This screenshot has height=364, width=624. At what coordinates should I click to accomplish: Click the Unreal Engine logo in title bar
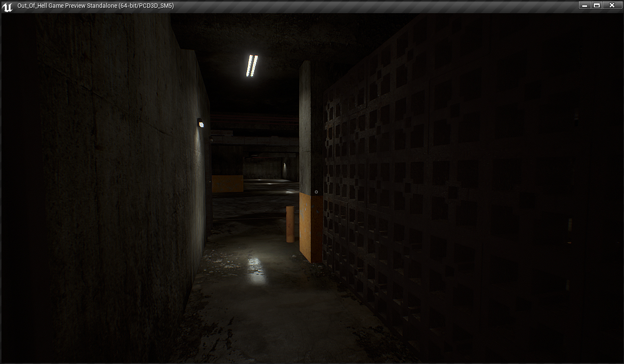[7, 6]
